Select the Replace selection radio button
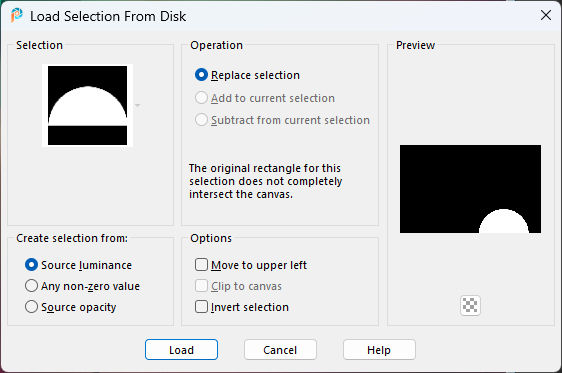Screen dimensions: 562x373 201,75
